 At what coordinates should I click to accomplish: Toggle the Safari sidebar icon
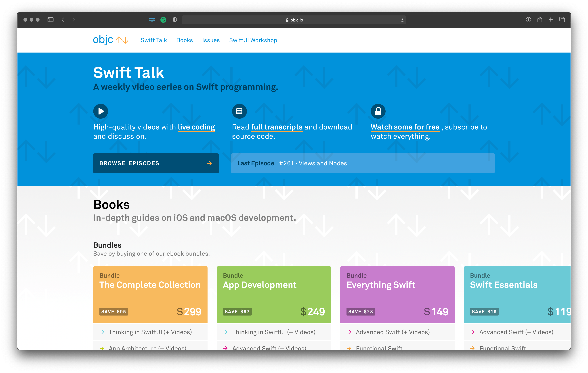[x=50, y=20]
